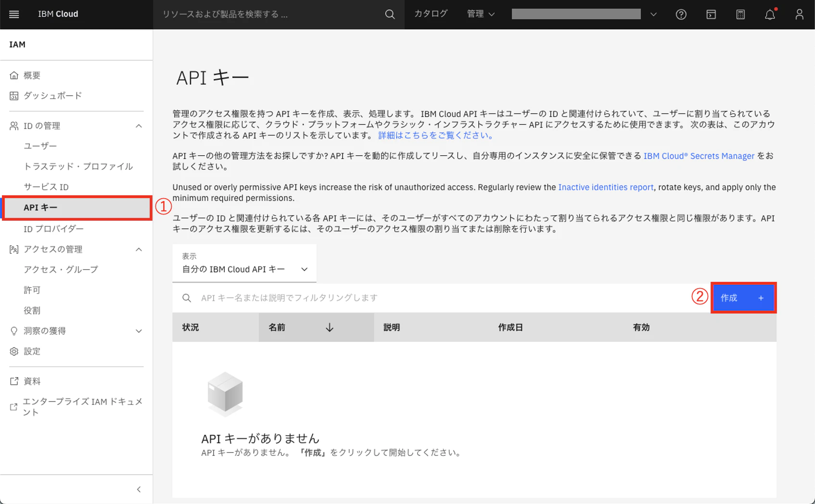Click the search magnifier icon in header
815x504 pixels.
(390, 14)
